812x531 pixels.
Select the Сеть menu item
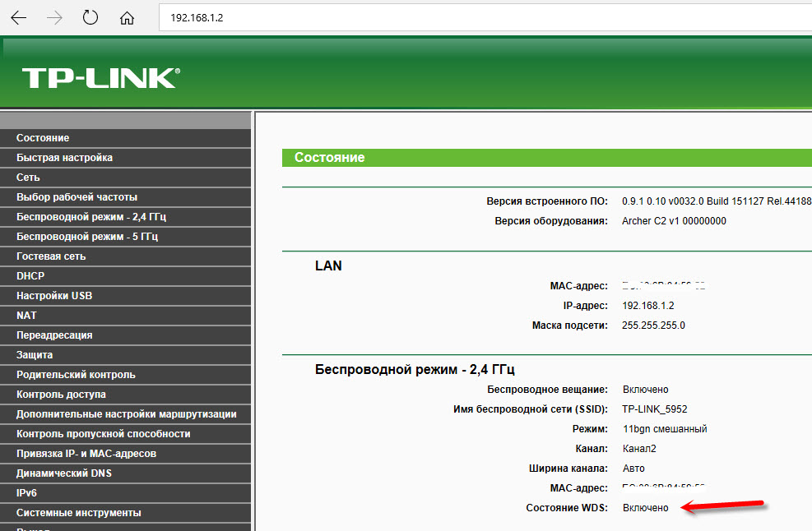click(125, 178)
